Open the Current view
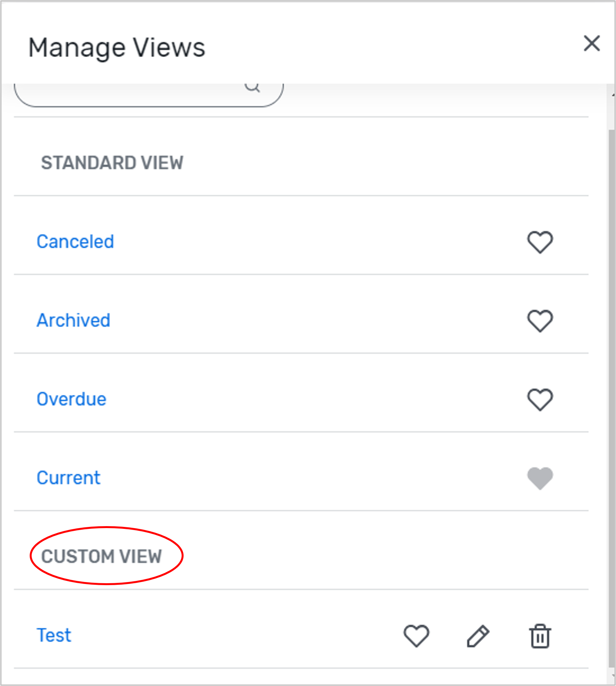 pyautogui.click(x=68, y=477)
